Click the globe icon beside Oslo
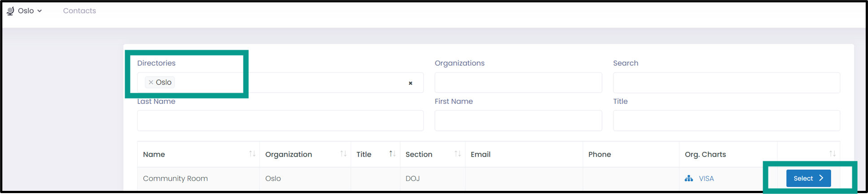 click(10, 11)
